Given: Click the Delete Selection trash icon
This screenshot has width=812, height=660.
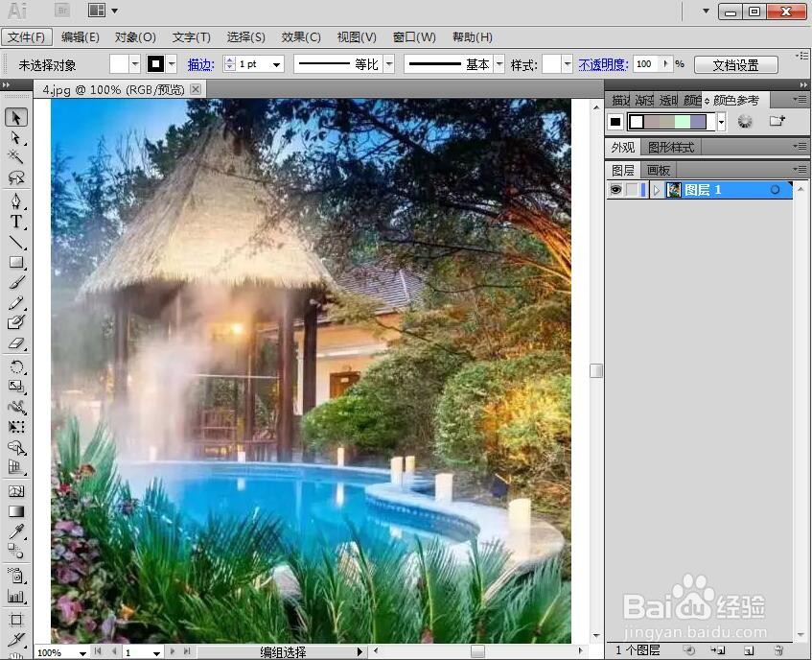Looking at the screenshot, I should click(778, 650).
